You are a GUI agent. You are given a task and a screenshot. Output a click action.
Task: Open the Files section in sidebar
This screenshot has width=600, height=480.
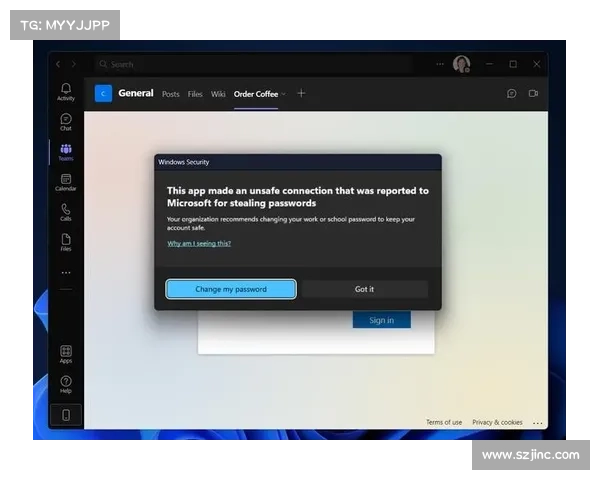(x=66, y=243)
